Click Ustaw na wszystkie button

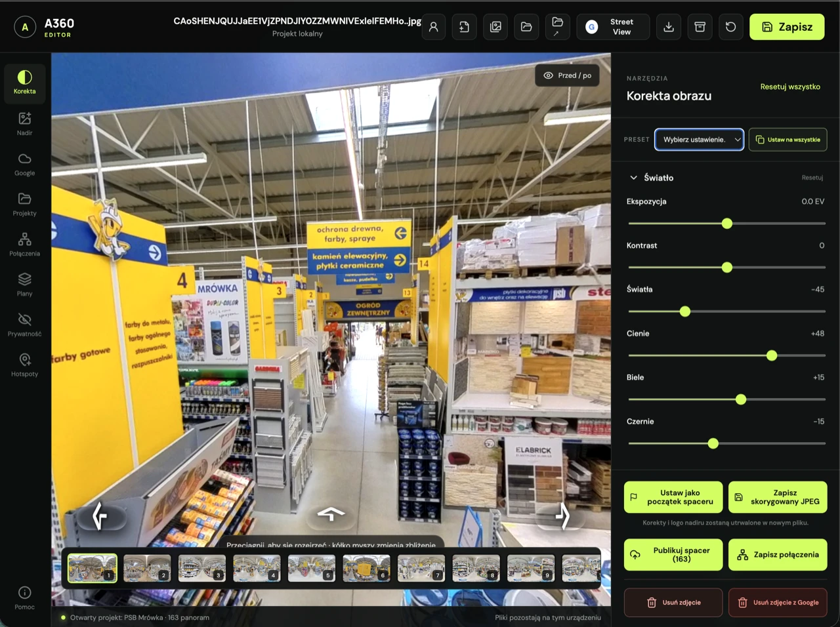[x=787, y=140]
